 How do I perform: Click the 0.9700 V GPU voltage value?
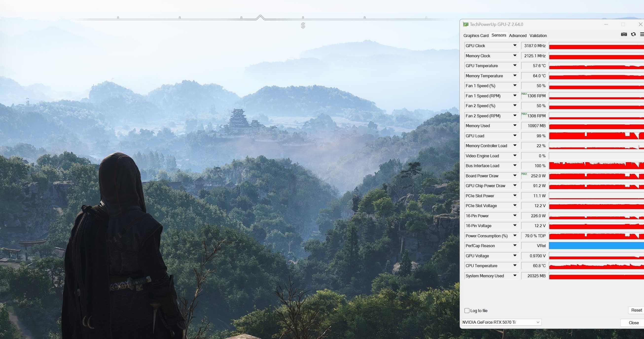[x=534, y=256]
